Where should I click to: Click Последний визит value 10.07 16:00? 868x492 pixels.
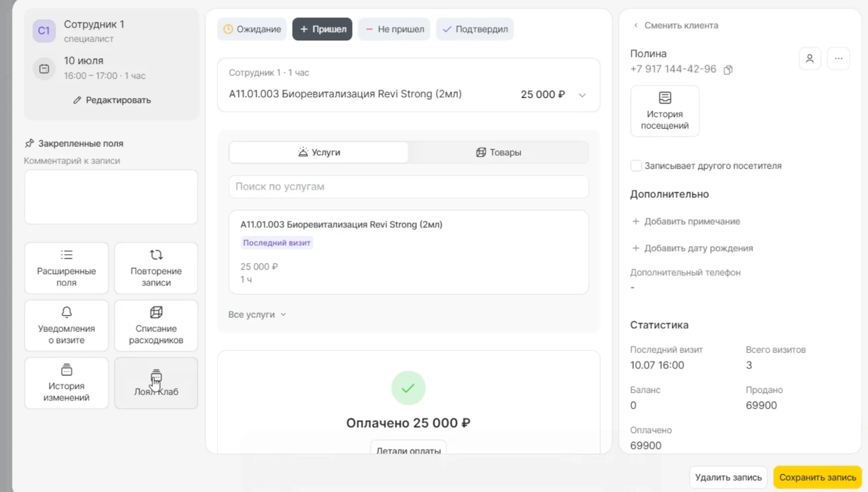tap(657, 365)
